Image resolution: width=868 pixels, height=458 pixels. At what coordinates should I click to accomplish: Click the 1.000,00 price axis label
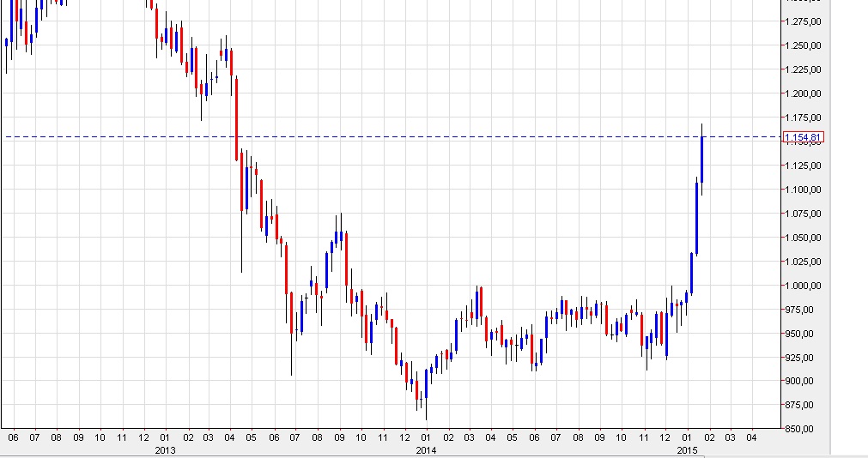(x=804, y=286)
